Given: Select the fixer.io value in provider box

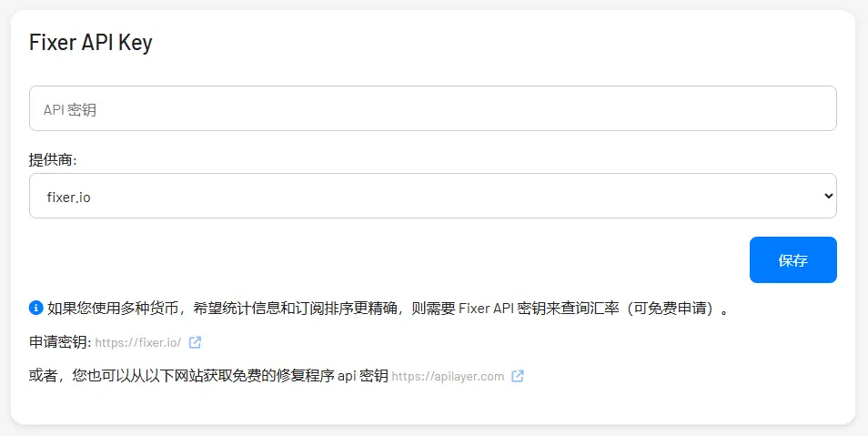Looking at the screenshot, I should pyautogui.click(x=69, y=196).
